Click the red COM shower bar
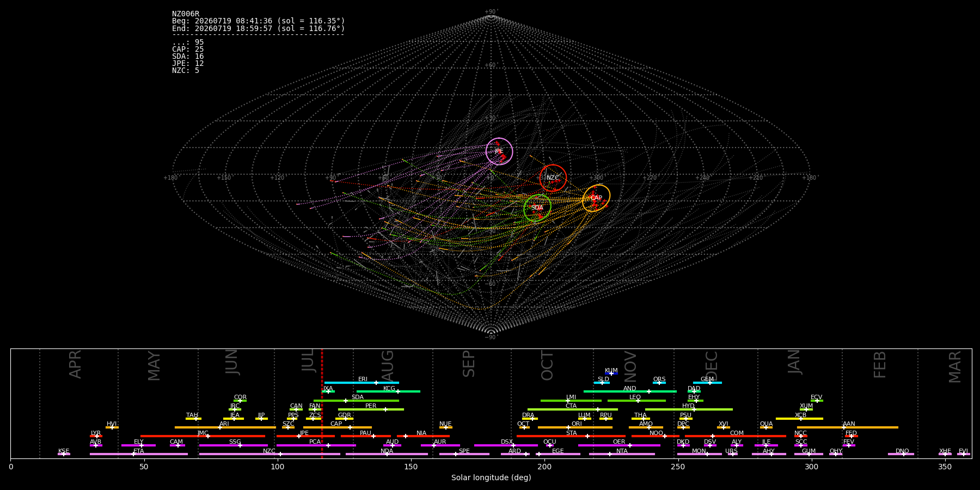The height and width of the screenshot is (490, 980). tap(736, 436)
